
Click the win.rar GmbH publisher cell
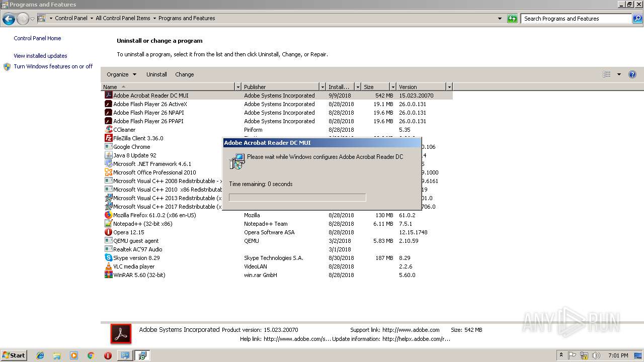click(261, 275)
